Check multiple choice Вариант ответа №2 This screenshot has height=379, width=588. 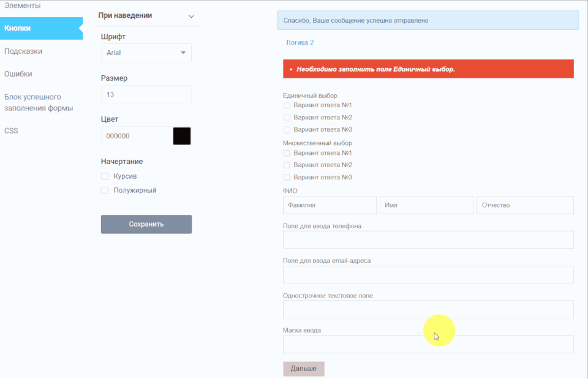[x=287, y=165]
